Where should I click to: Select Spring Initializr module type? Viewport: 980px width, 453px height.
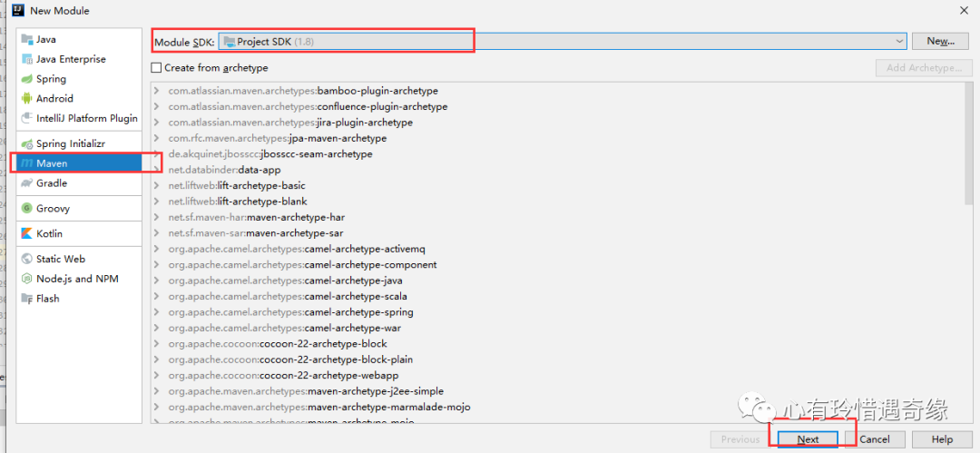click(78, 143)
